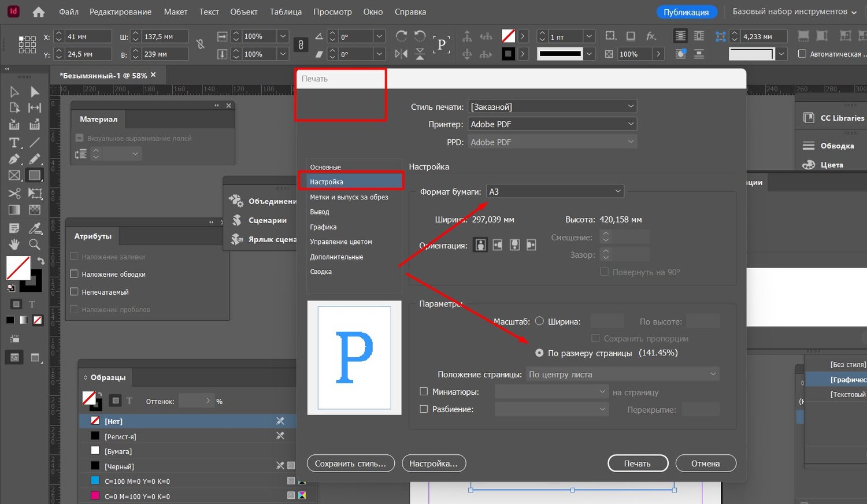Screen dimensions: 867x504
Task: Enable the Разбиение checkbox
Action: click(x=424, y=409)
